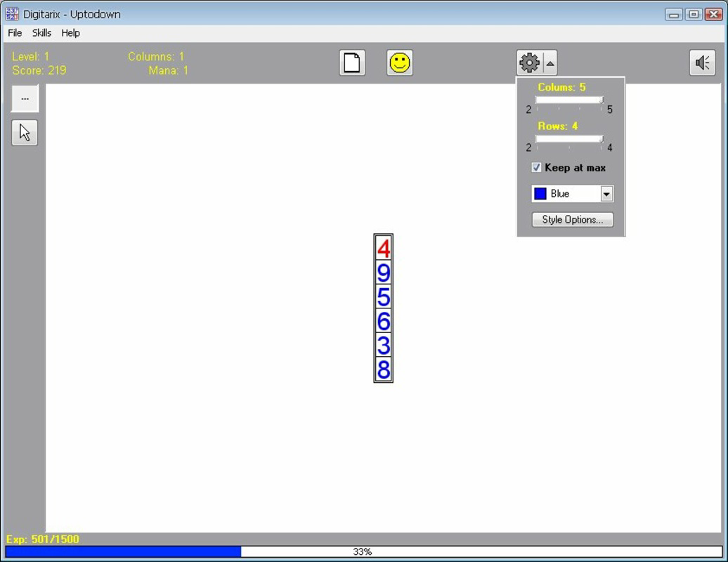Screen dimensions: 728x562
Task: Maximize the Digitarix window
Action: click(694, 14)
